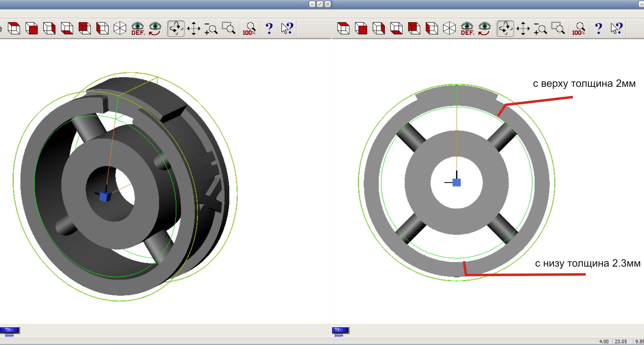Click zoom in/out magnifier in right pane
Screen dimensions: 644x345
pos(540,29)
